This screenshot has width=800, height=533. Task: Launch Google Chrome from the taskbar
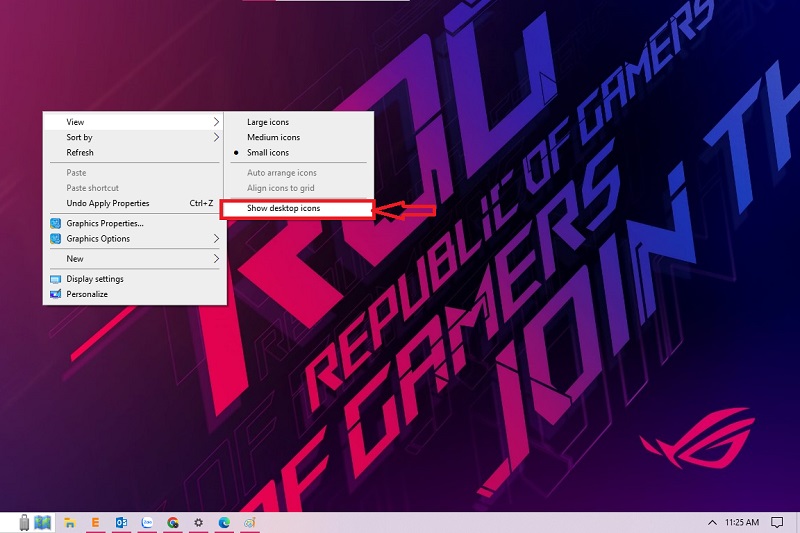coord(173,522)
